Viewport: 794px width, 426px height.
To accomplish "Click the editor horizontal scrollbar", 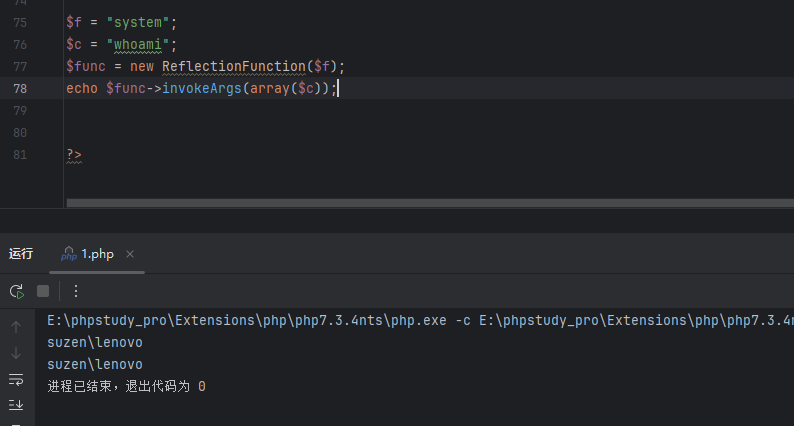I will (430, 202).
